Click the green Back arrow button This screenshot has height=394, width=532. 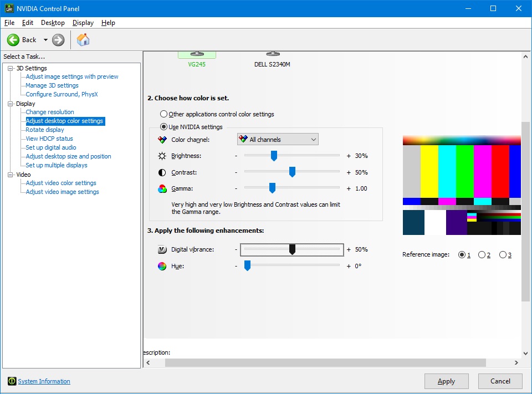(13, 39)
